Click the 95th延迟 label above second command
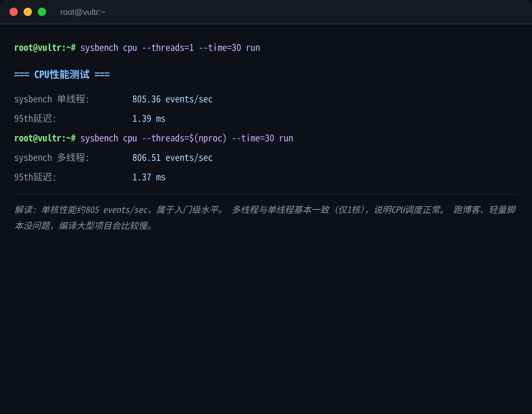Screen dimensions: 532x414 [35, 119]
